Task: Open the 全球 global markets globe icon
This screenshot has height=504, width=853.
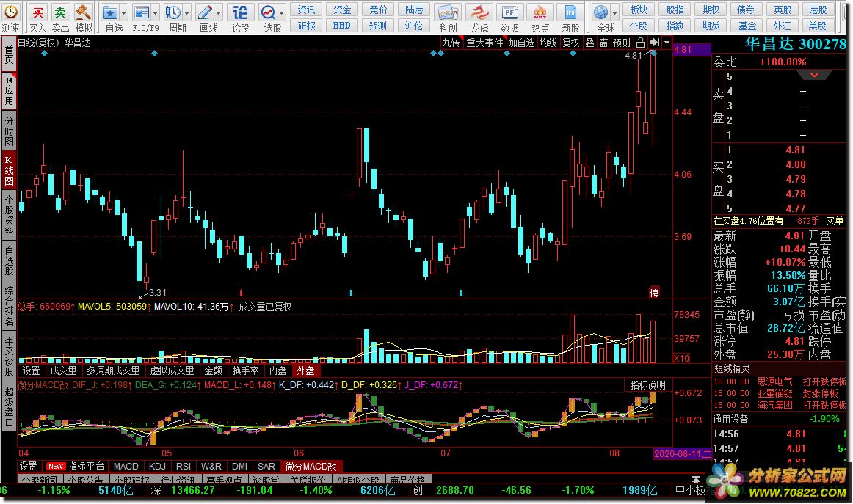Action: coord(601,12)
